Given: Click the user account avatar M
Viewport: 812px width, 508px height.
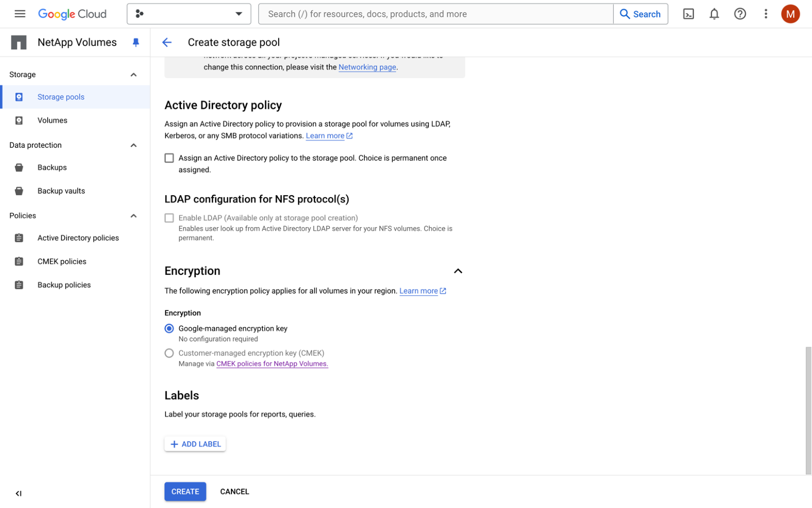Looking at the screenshot, I should (x=790, y=14).
